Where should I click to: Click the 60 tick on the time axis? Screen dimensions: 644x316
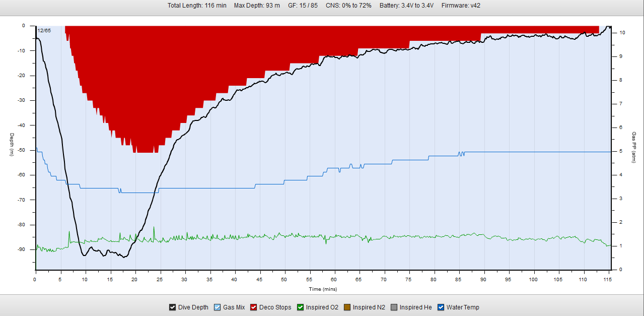click(x=335, y=279)
